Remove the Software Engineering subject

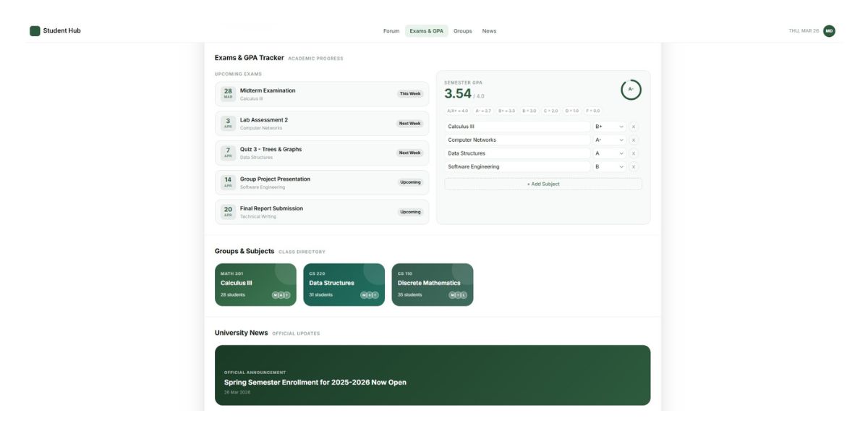coord(635,166)
